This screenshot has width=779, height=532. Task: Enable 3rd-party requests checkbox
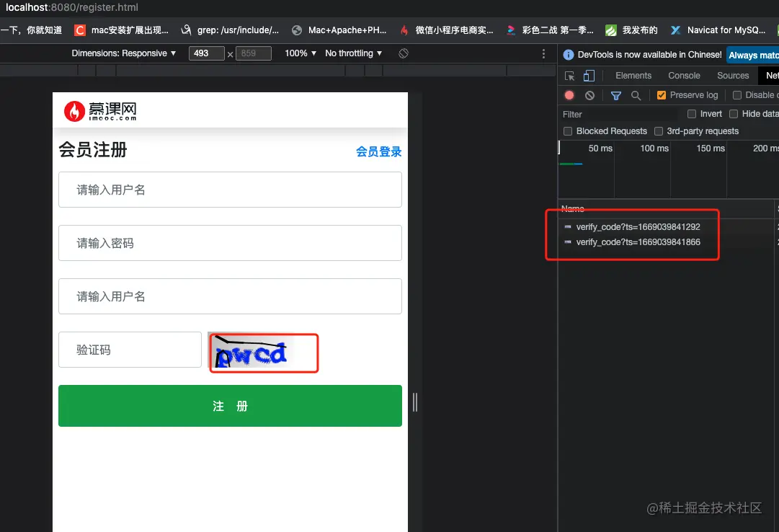[659, 131]
